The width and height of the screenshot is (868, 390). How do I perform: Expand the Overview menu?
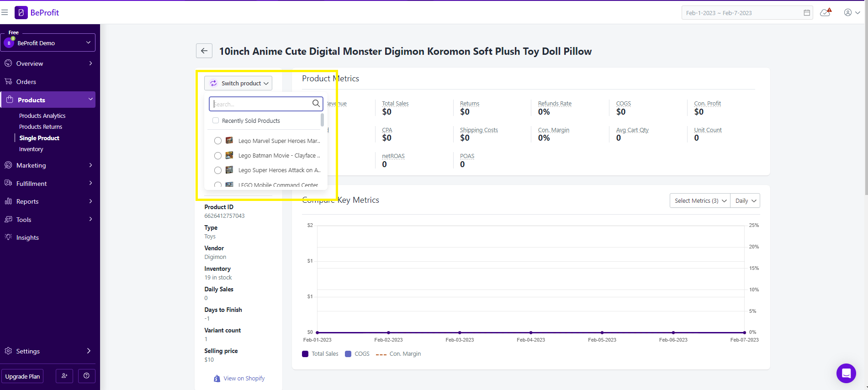pos(48,63)
